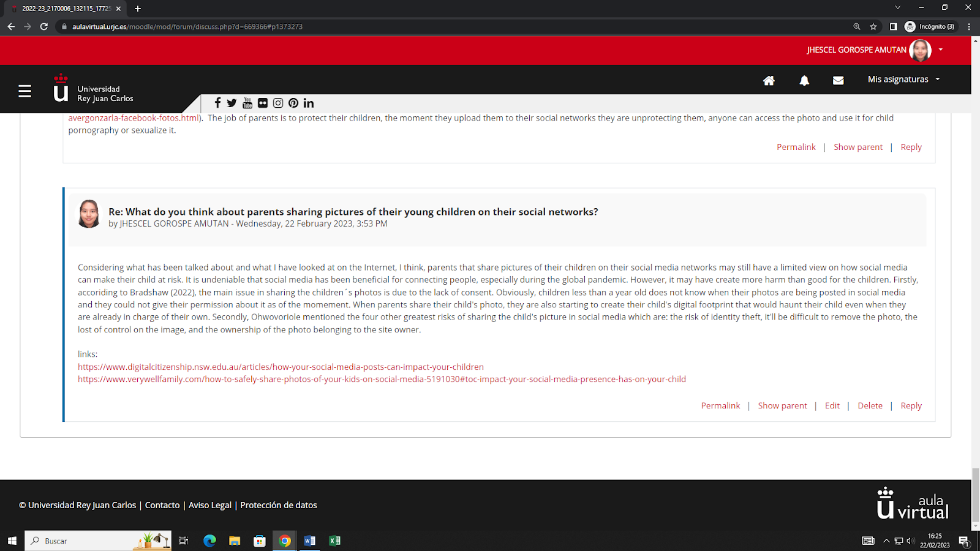Open the avergonzarla-facebook-fotos.html link

click(134, 118)
